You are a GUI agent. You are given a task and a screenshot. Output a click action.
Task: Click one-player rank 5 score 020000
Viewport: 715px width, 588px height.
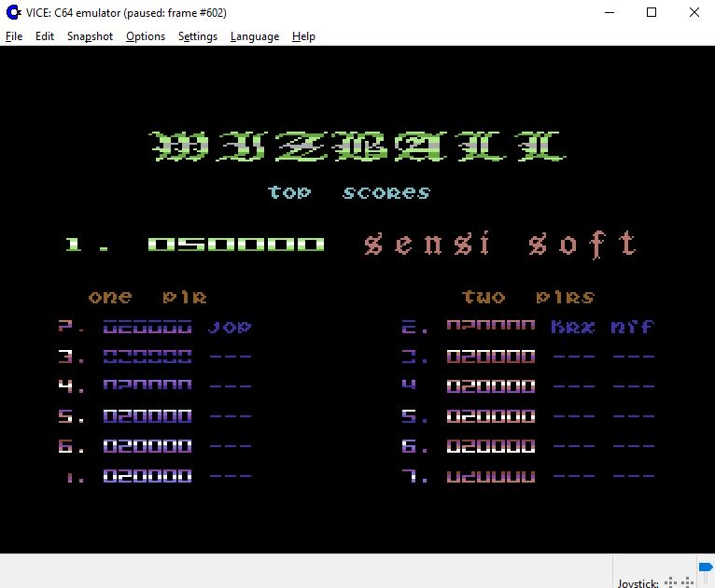coord(147,416)
